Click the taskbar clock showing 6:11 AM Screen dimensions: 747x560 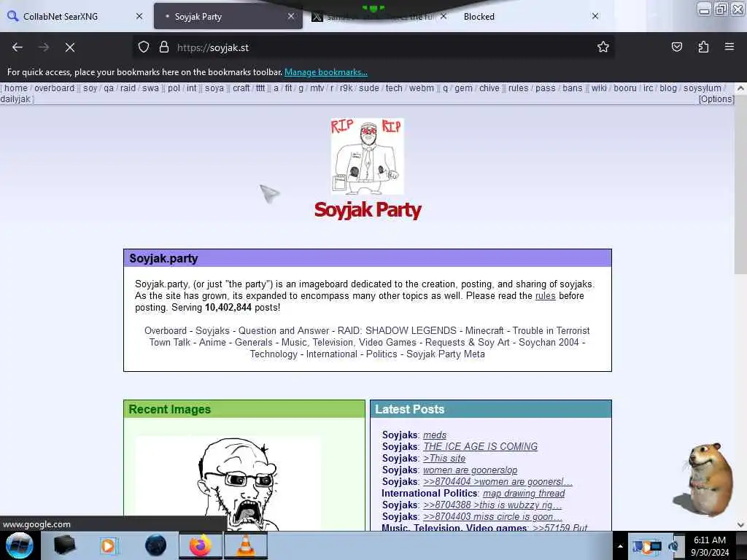(709, 545)
